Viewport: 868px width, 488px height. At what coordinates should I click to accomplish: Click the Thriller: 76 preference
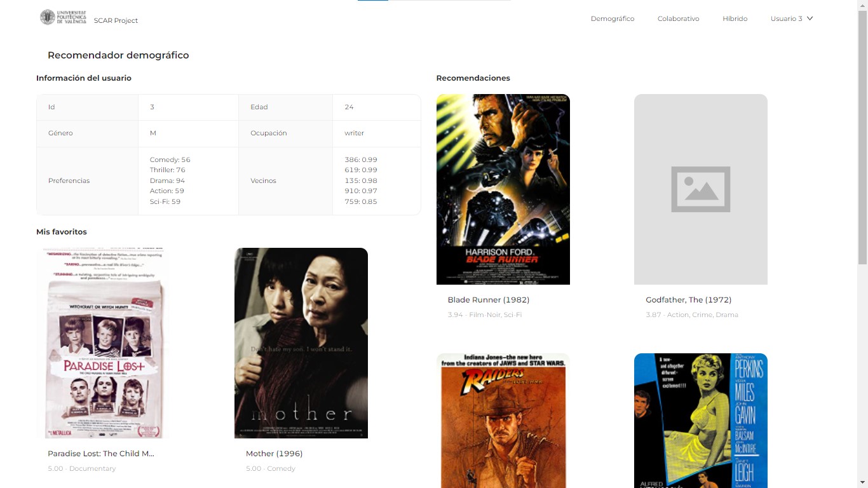(167, 170)
